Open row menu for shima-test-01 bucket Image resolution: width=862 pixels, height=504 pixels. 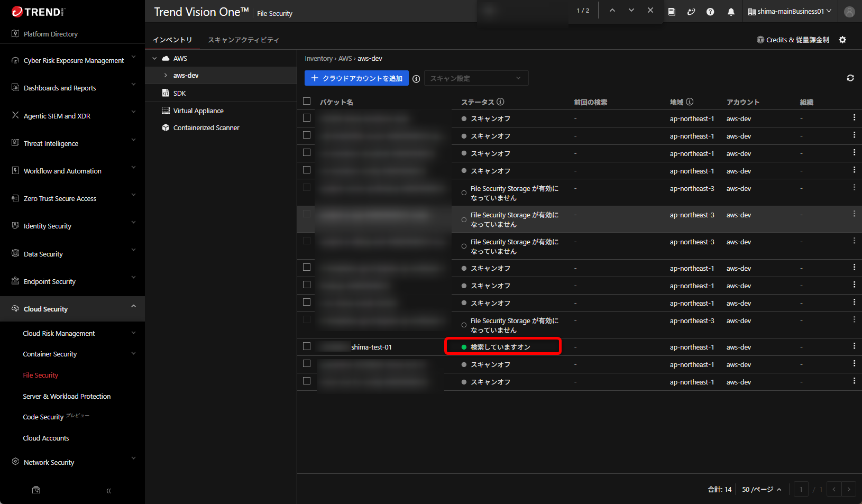click(854, 346)
